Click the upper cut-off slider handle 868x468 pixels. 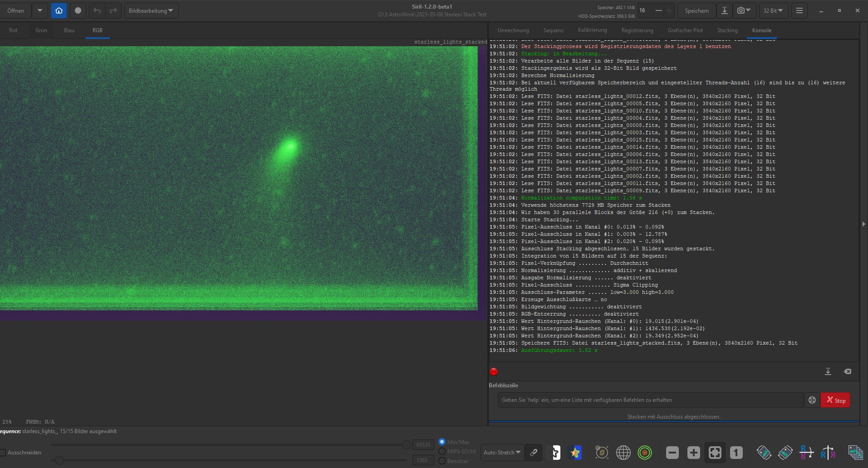click(406, 445)
